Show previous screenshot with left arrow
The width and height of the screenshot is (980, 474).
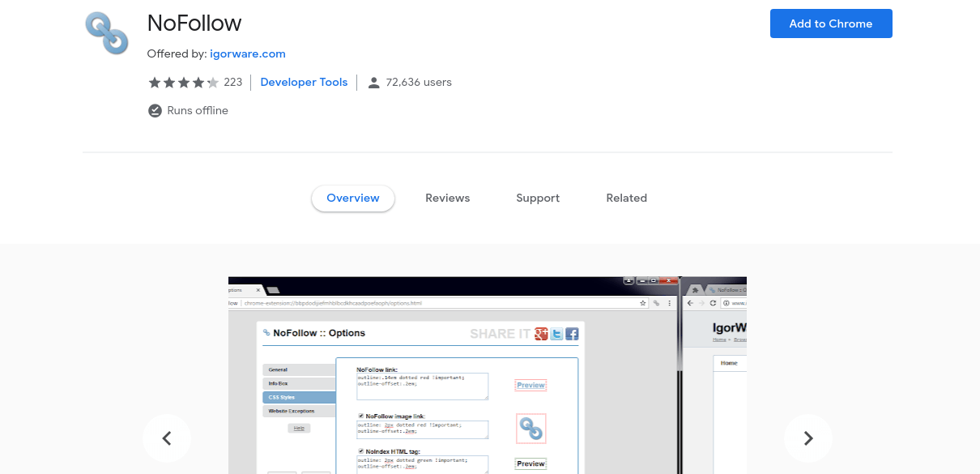(x=167, y=438)
